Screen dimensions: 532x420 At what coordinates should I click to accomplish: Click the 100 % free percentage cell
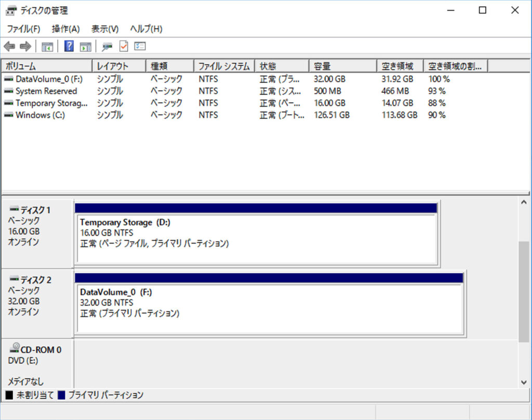pos(439,79)
